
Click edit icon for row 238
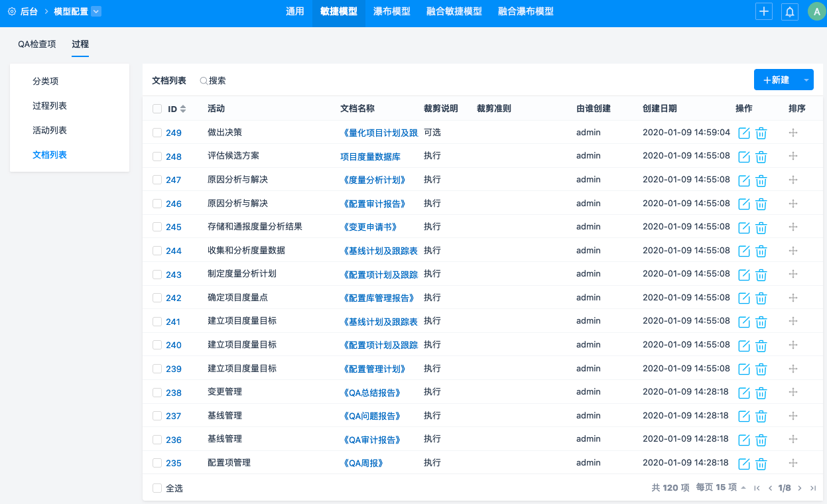click(x=744, y=393)
